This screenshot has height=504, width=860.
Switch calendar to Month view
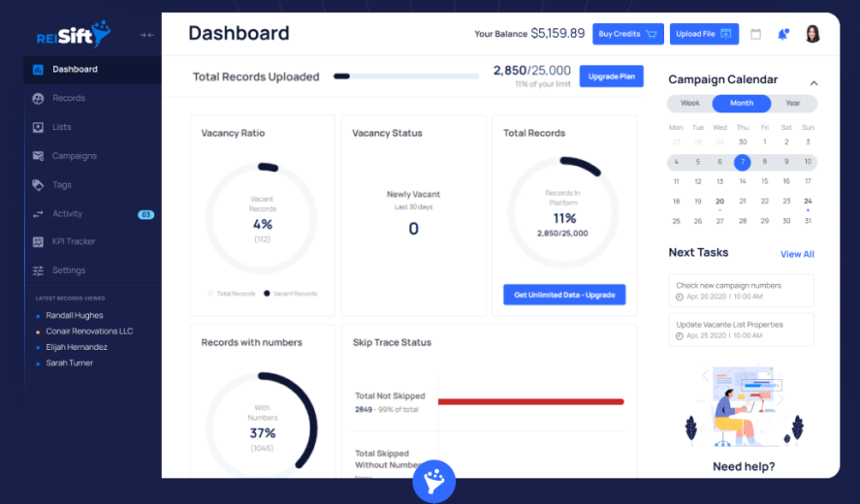point(742,103)
